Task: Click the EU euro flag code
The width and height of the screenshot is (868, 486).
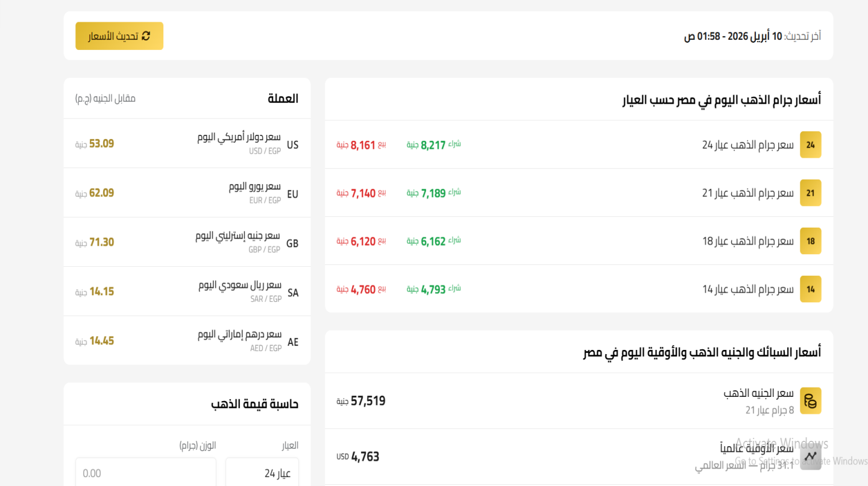Action: click(292, 195)
